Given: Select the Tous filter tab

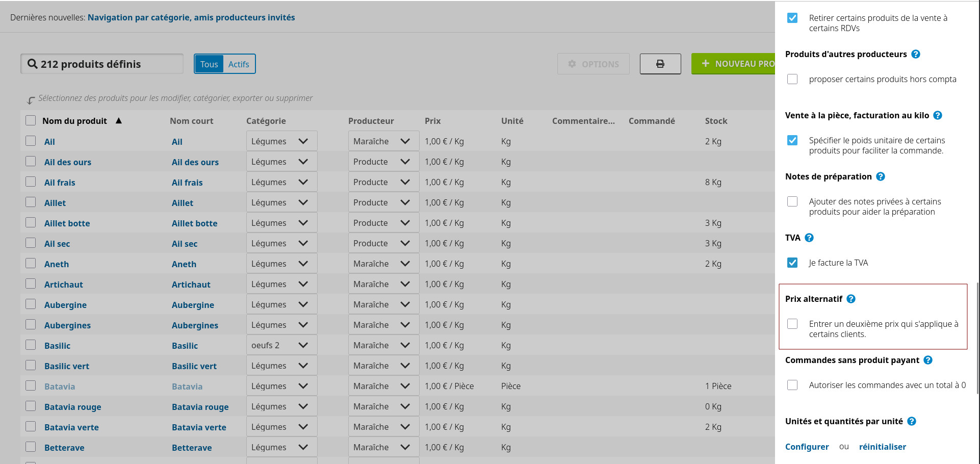Looking at the screenshot, I should 209,64.
